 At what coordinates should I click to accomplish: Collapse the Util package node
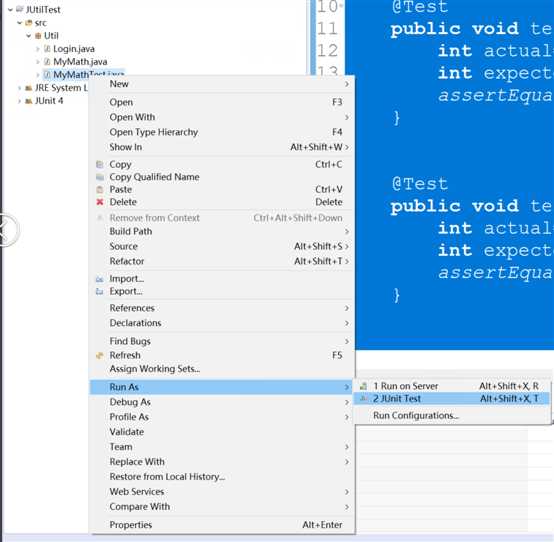(x=29, y=36)
